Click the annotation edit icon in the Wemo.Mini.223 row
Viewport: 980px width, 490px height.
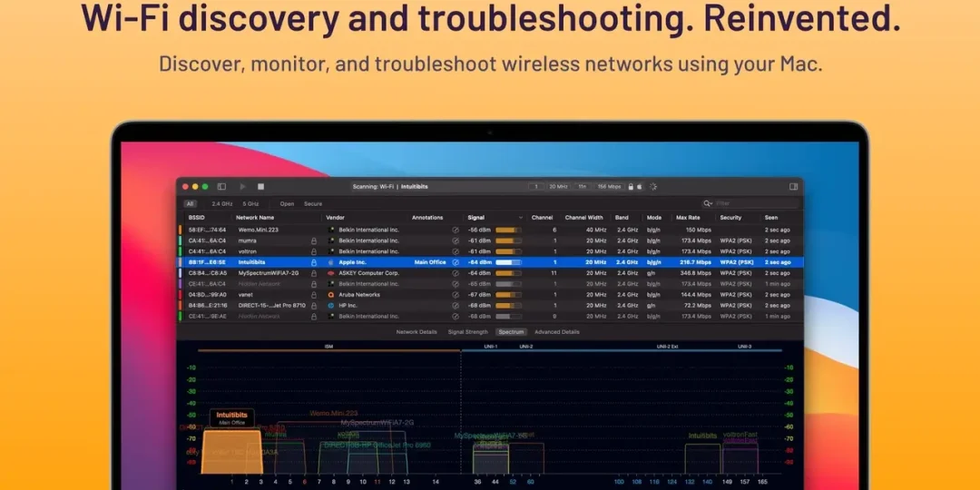[x=456, y=230]
